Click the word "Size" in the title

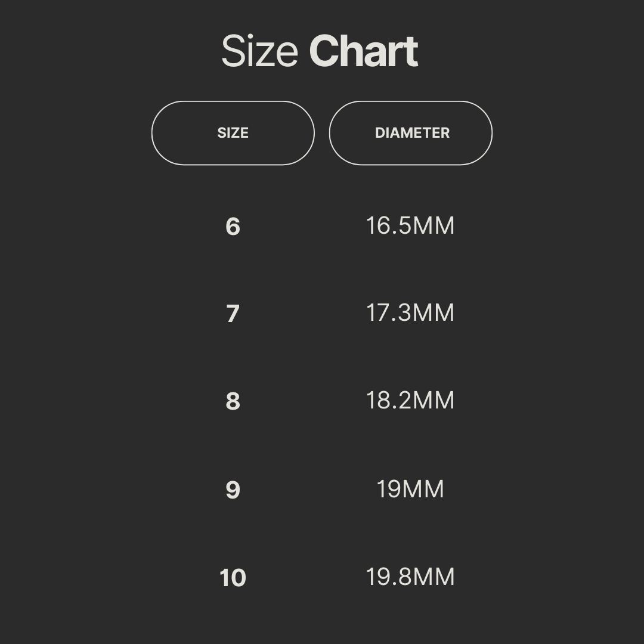[259, 52]
